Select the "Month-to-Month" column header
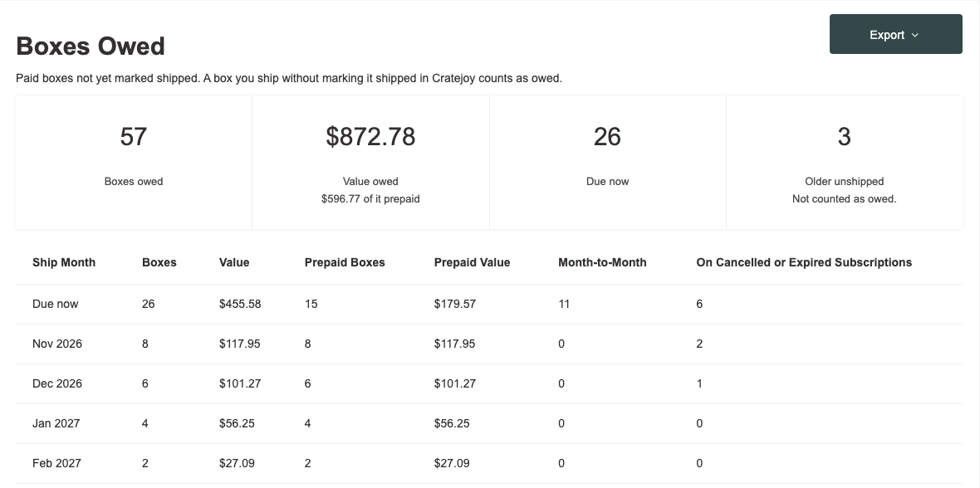This screenshot has width=980, height=488. [602, 263]
